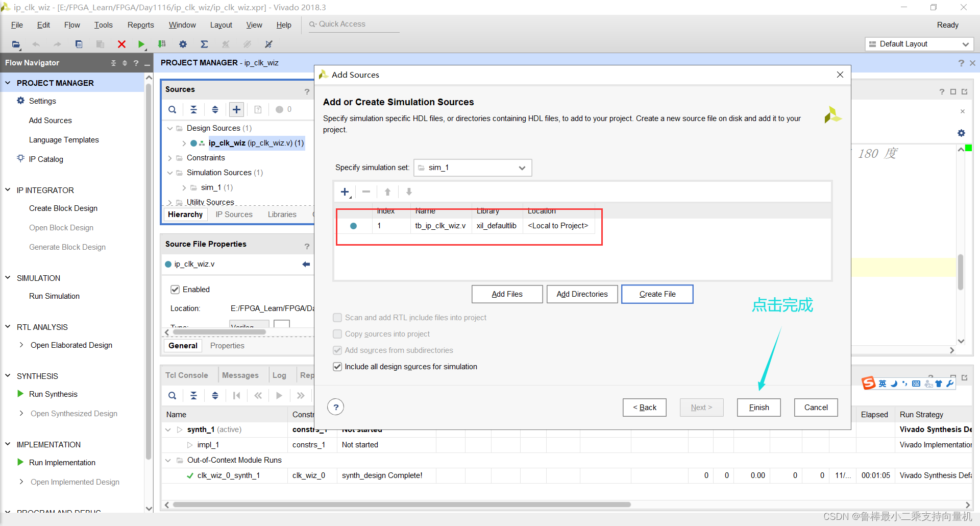Toggle Add sources from subdirectories checkbox
This screenshot has width=980, height=526.
tap(337, 350)
